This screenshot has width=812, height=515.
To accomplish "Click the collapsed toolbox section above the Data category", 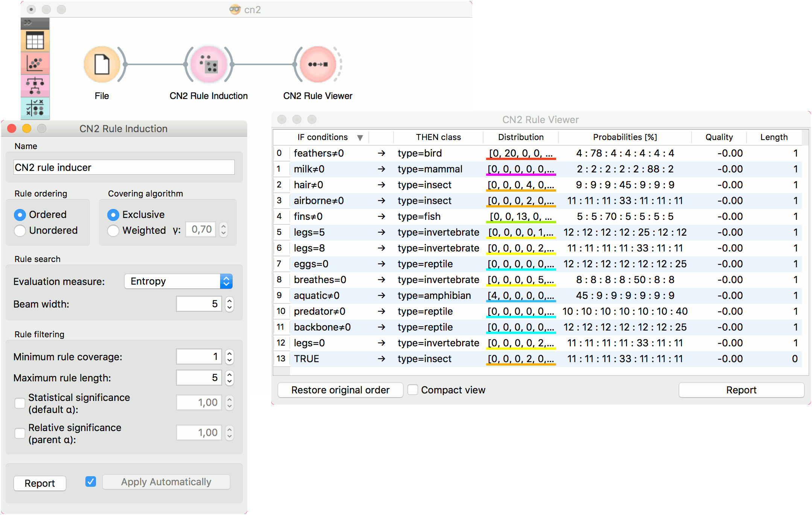I will point(35,23).
